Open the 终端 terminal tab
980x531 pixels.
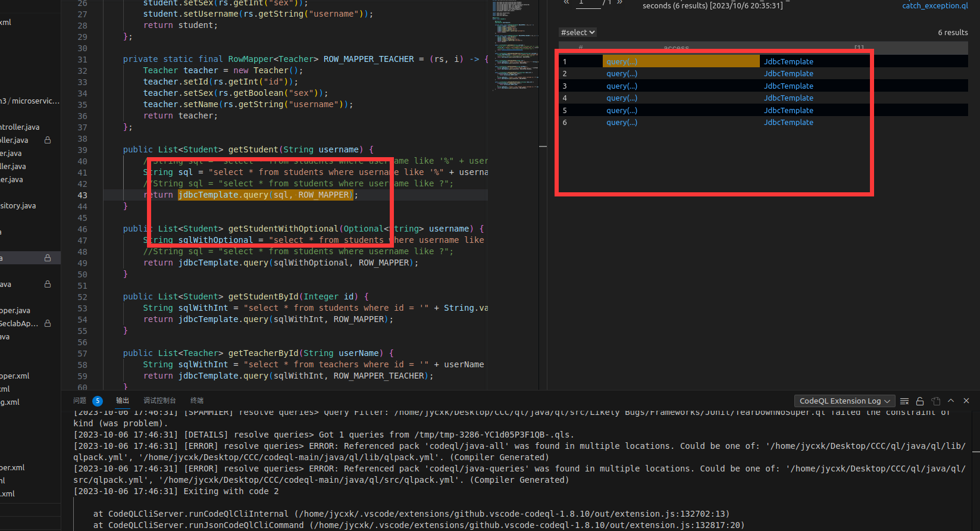[x=197, y=401]
